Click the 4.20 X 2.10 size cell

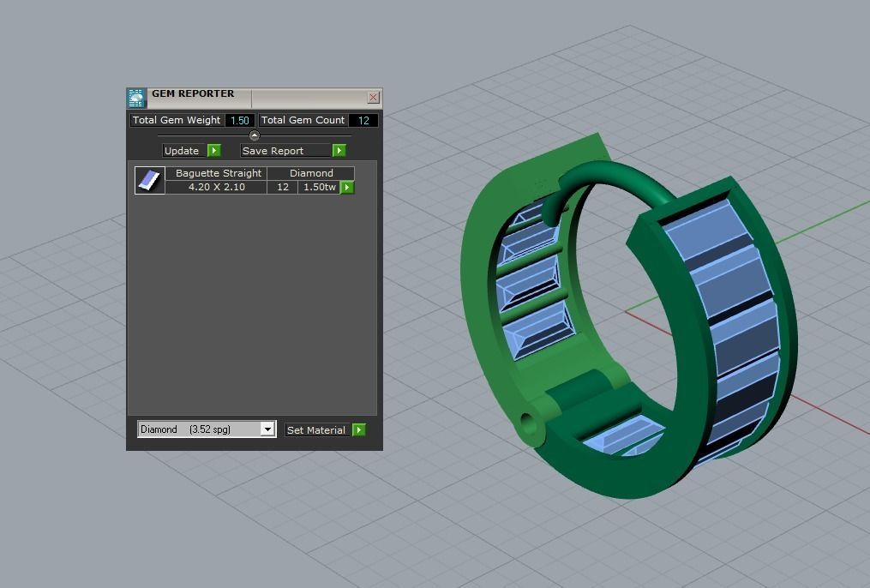pyautogui.click(x=216, y=187)
